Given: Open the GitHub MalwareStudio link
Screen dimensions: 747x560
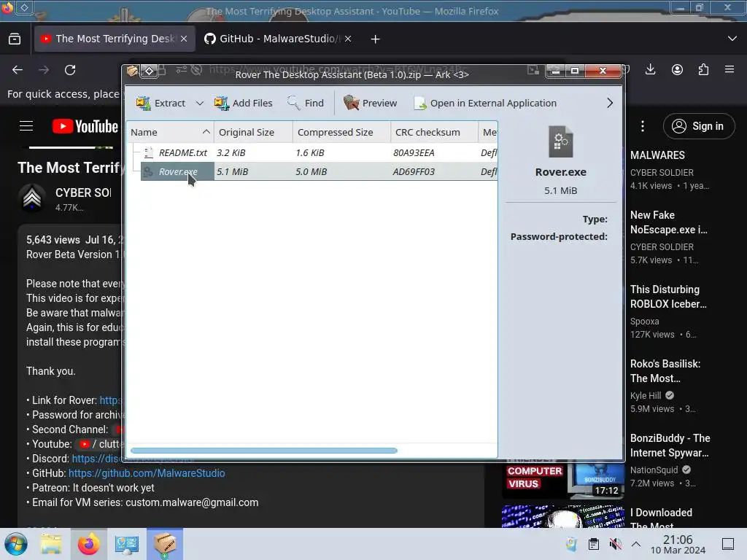Looking at the screenshot, I should [147, 473].
